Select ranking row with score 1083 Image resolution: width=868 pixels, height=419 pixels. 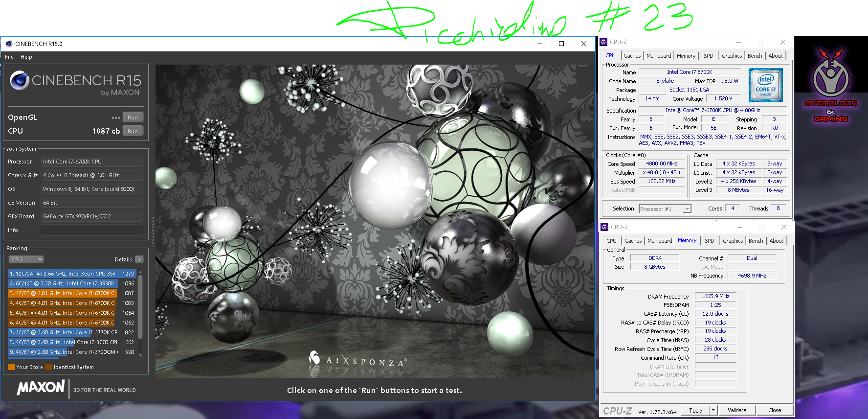point(72,303)
